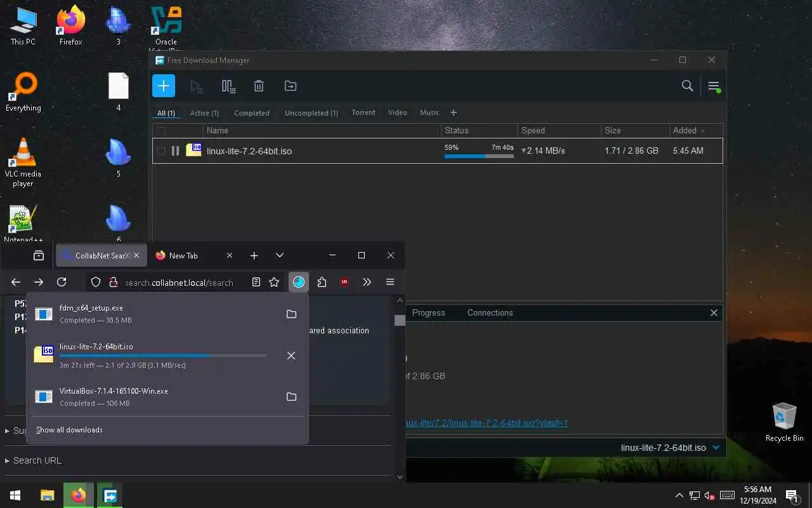Cancel the linux-lite-7.2-64bit.iso Firefox download
The image size is (812, 508).
point(291,356)
